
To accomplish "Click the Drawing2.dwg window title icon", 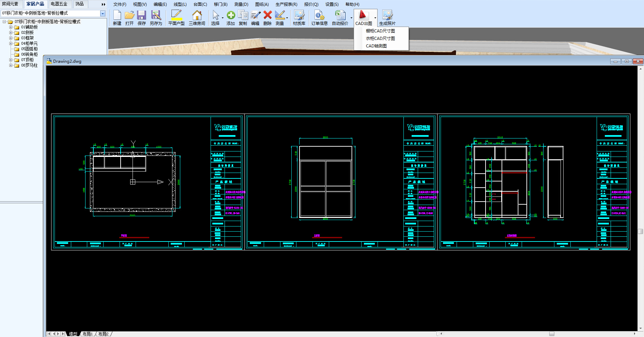I will [x=49, y=61].
